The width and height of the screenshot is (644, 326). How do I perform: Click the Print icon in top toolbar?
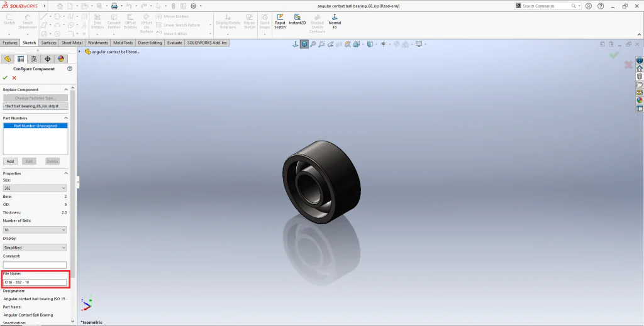(114, 6)
